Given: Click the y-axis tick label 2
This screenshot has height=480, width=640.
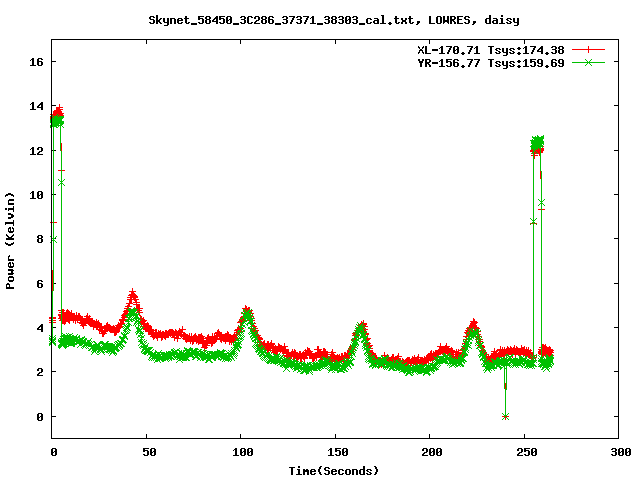Looking at the screenshot, I should (x=40, y=372).
